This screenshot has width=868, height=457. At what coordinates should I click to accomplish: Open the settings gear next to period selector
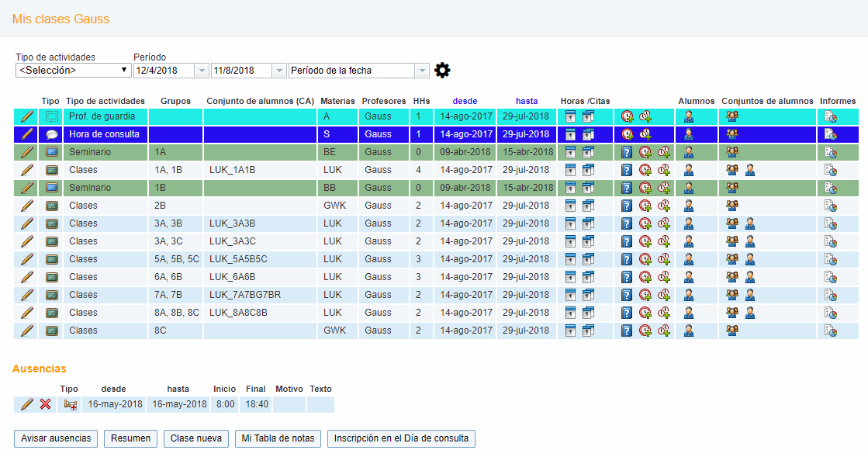pyautogui.click(x=442, y=71)
